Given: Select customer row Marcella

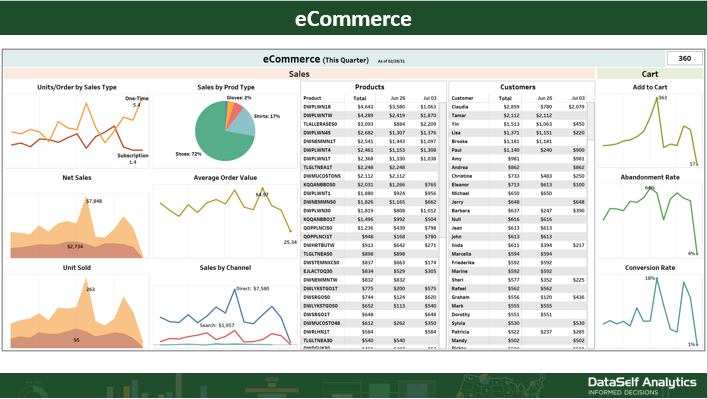Looking at the screenshot, I should point(518,254).
